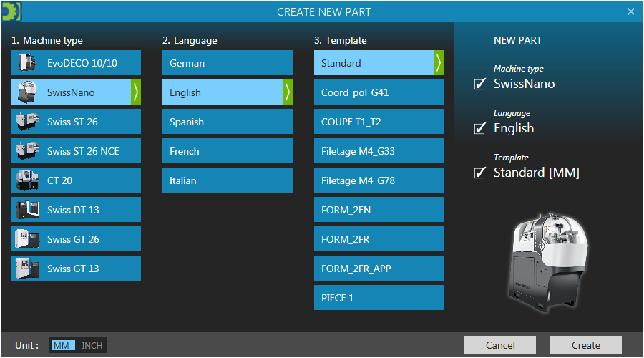Choose Swiss GT 13 machine
The width and height of the screenshot is (644, 358).
76,268
